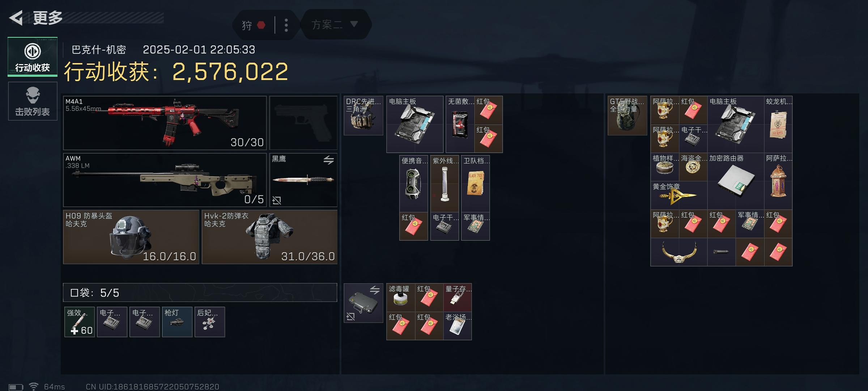Expand the 方案二 dropdown
868x391 pixels.
(x=335, y=25)
